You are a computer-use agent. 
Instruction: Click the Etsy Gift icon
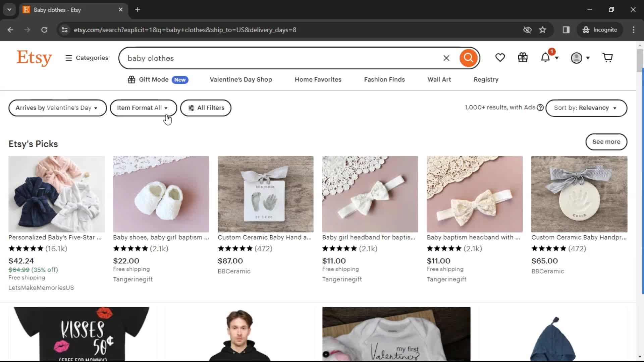coord(523,58)
